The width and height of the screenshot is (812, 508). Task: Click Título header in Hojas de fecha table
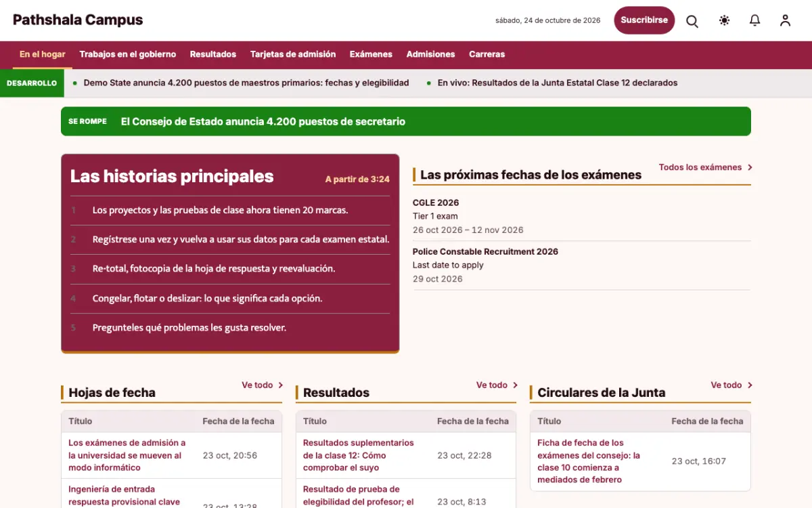click(x=80, y=421)
